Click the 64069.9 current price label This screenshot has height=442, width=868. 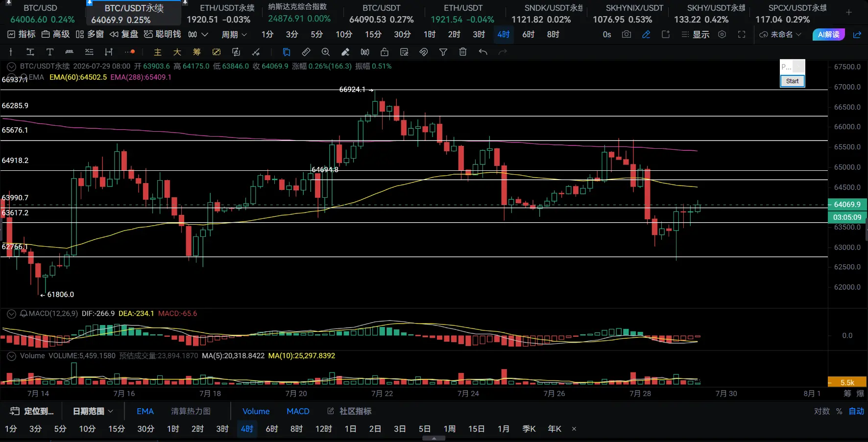tap(847, 205)
